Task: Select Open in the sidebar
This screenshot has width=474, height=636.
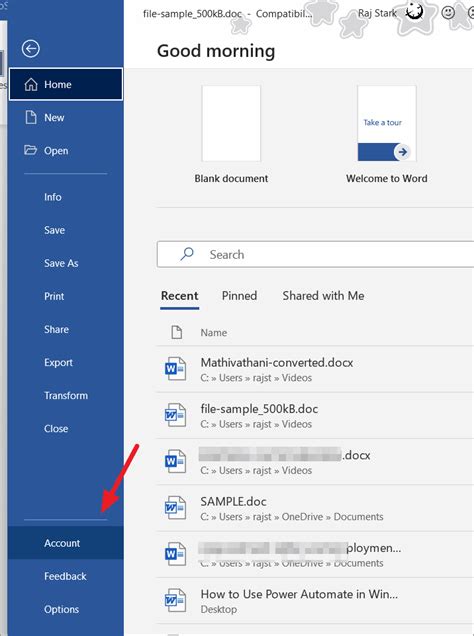Action: (65, 150)
